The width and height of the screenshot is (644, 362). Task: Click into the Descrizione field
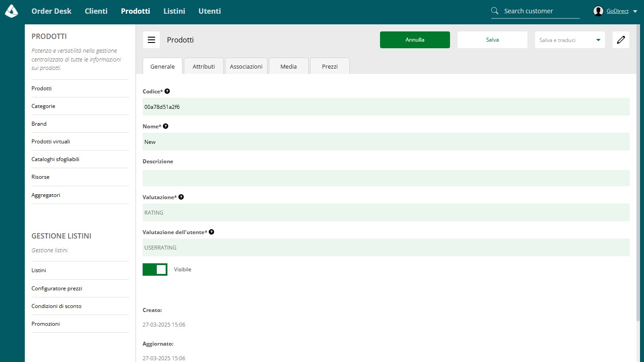386,178
